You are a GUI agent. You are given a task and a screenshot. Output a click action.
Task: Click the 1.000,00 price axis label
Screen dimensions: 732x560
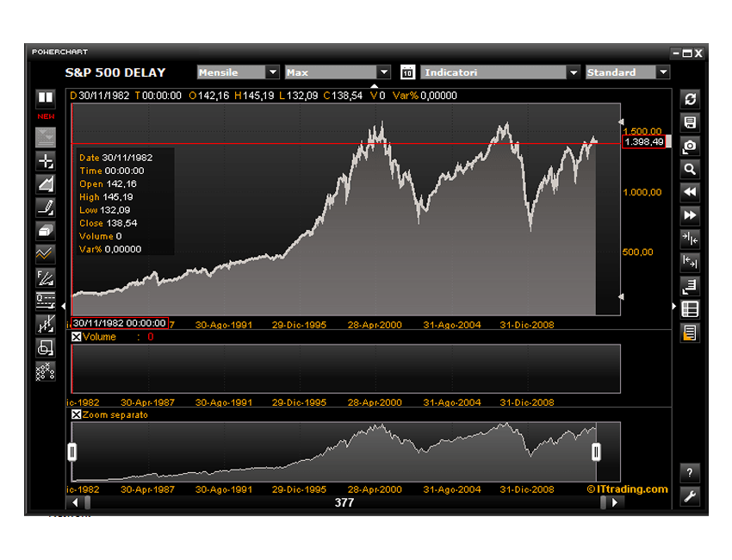pos(642,192)
